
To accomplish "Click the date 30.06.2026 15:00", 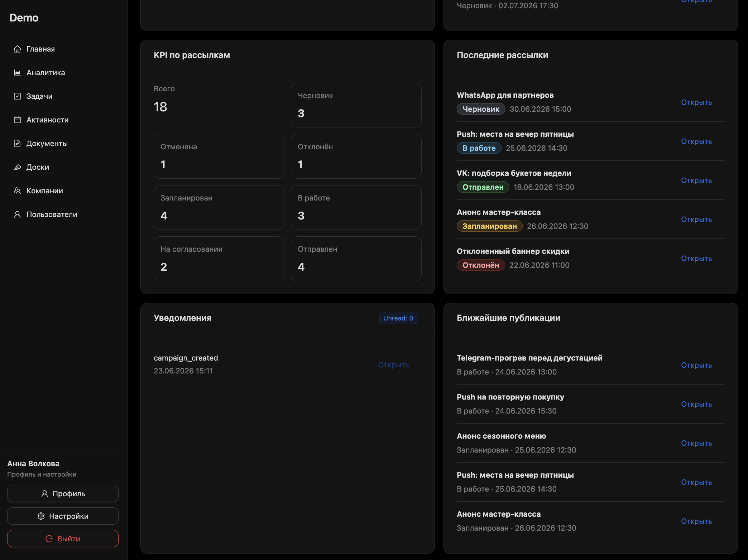I will pyautogui.click(x=540, y=109).
